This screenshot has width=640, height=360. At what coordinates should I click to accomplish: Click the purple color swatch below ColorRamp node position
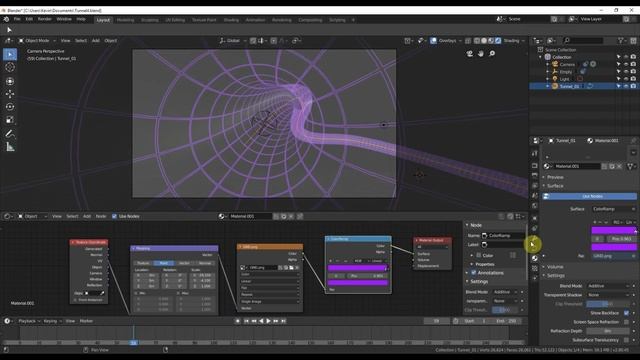point(357,282)
